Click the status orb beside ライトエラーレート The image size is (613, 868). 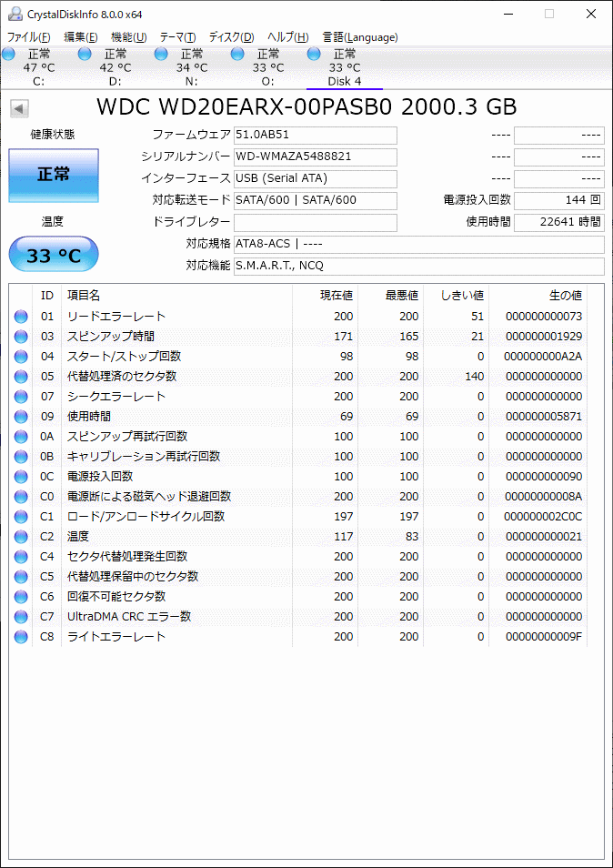[21, 637]
